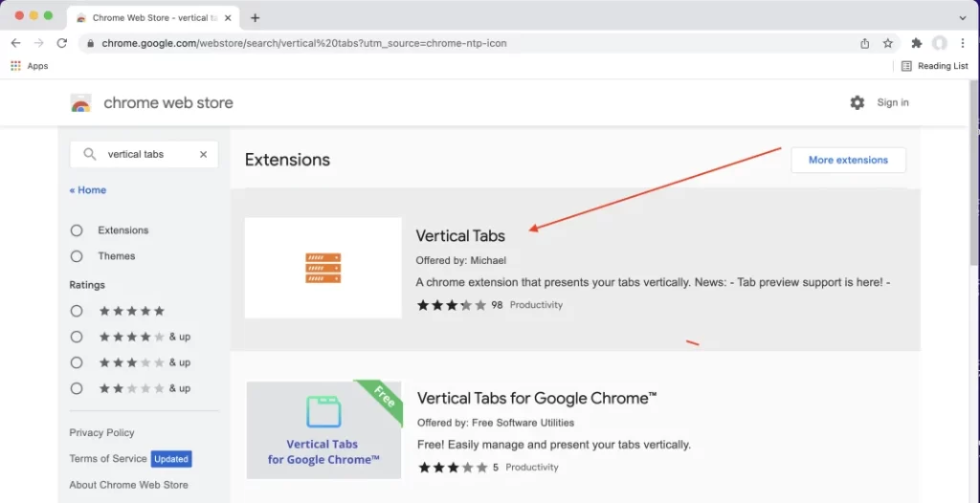Close the Chrome Web Store tab
980x503 pixels.
pyautogui.click(x=228, y=17)
